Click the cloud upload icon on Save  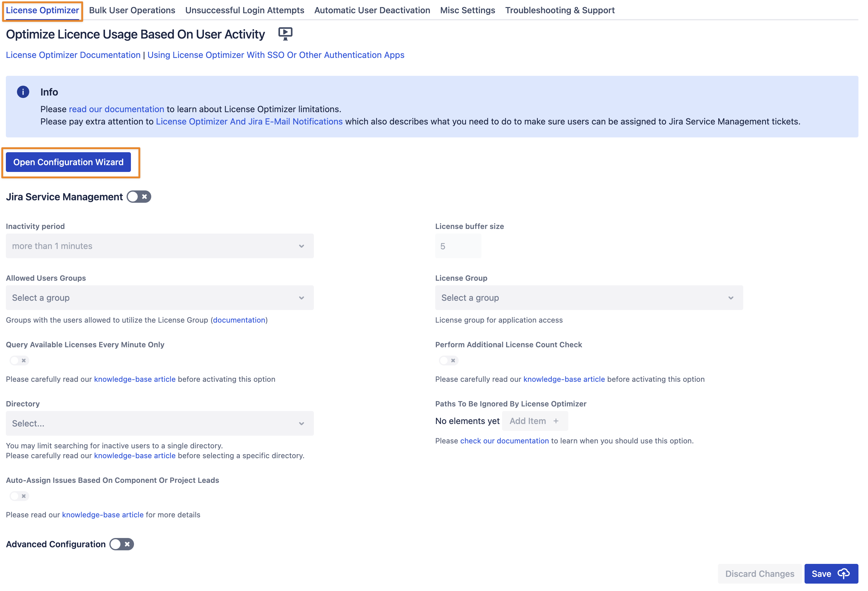click(844, 573)
